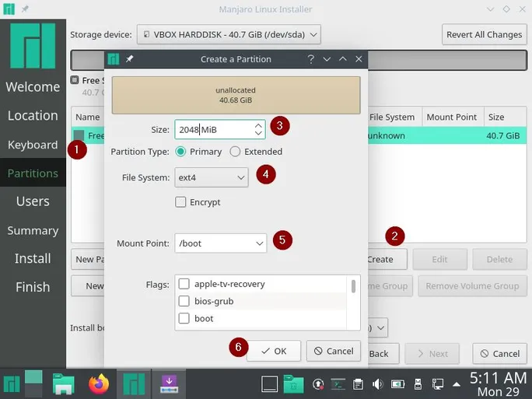This screenshot has height=399, width=532.
Task: Click the purple installer icon in taskbar
Action: point(170,383)
